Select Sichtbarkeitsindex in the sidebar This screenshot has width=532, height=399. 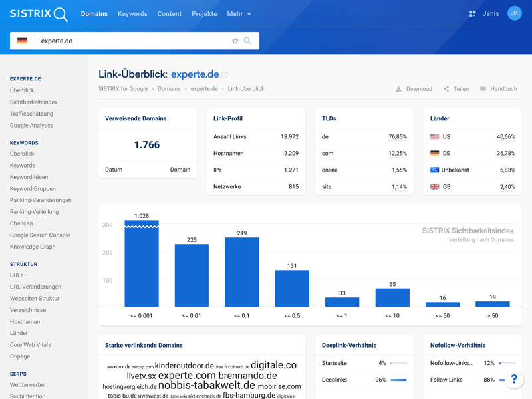[x=33, y=102]
